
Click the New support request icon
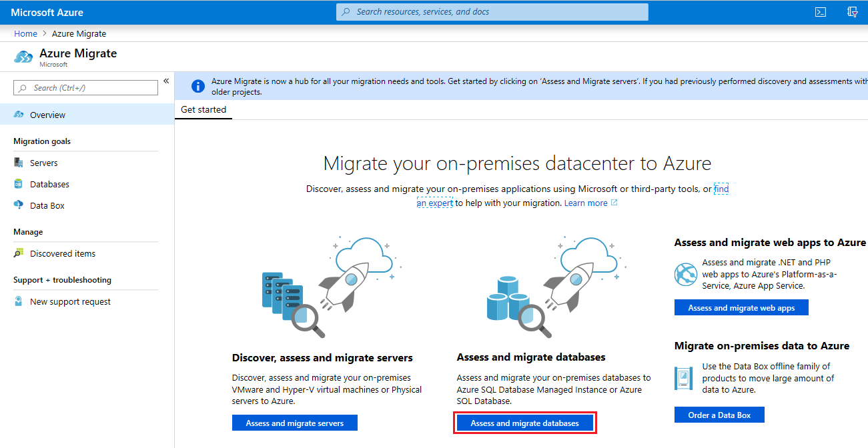tap(19, 301)
